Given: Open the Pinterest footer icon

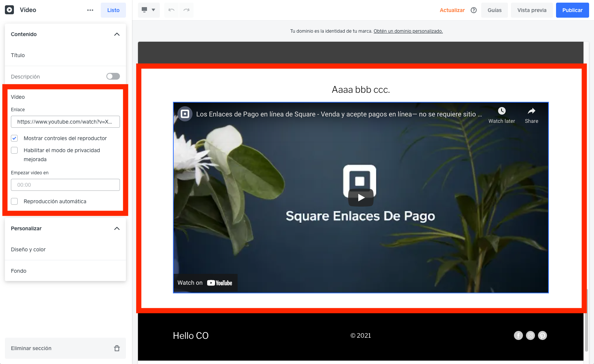Looking at the screenshot, I should tap(542, 335).
